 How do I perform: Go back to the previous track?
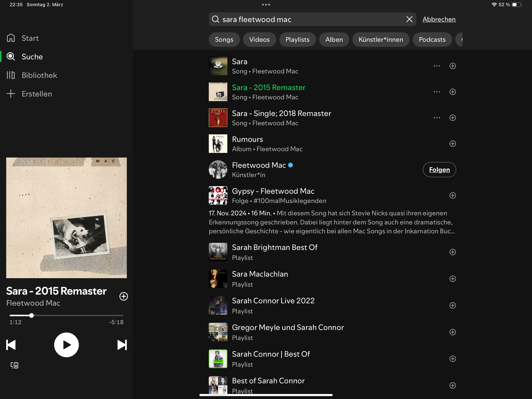tap(11, 345)
